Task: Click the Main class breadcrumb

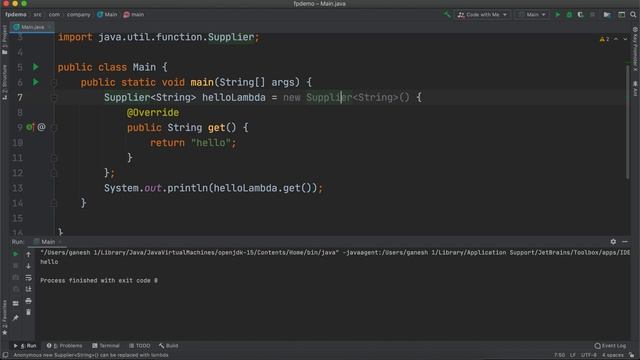Action: point(107,14)
